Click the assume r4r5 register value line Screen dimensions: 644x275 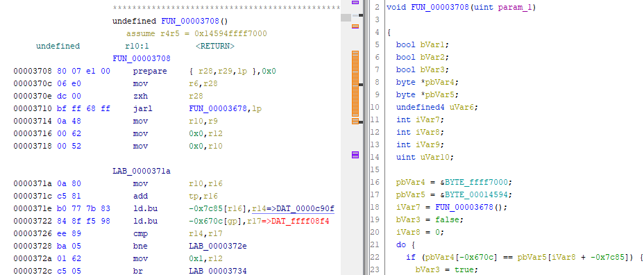196,34
